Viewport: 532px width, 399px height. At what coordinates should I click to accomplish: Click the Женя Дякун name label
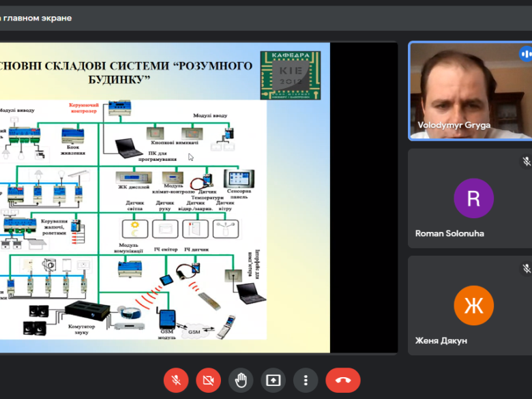pyautogui.click(x=441, y=340)
